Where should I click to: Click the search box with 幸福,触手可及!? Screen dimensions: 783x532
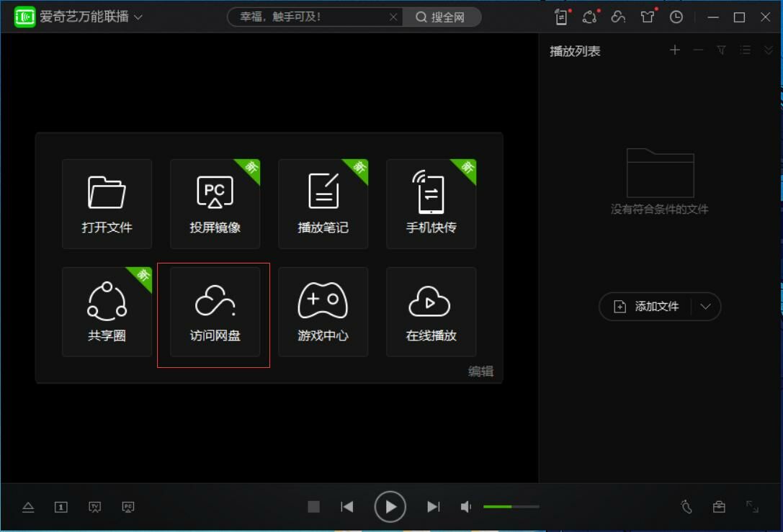(311, 17)
